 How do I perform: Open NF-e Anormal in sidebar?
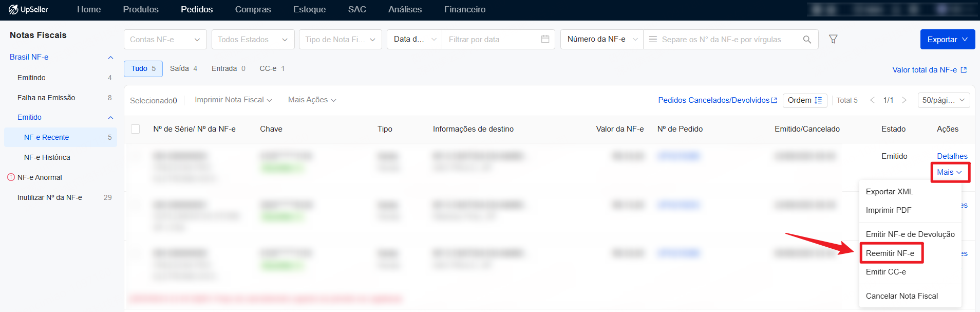pos(40,177)
